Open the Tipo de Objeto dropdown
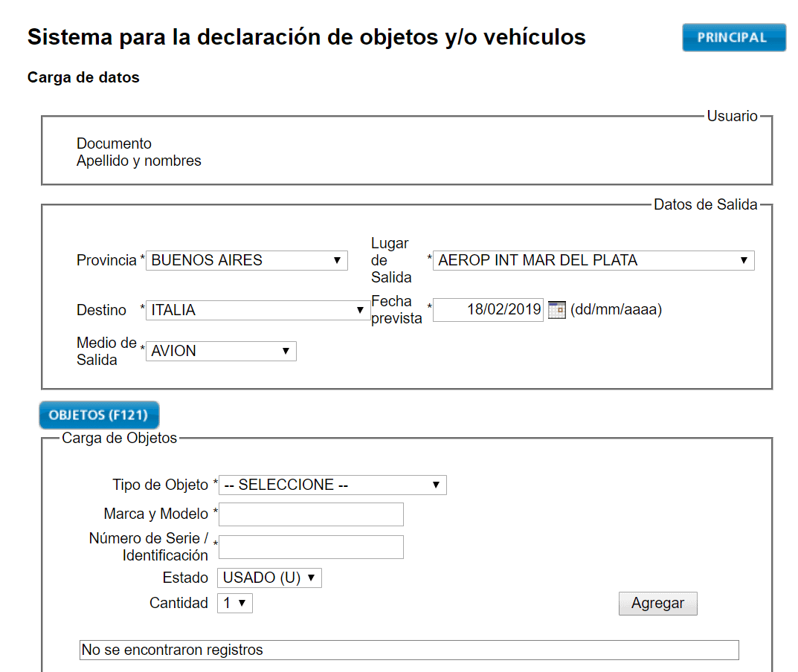Screen dimensions: 798x672 [x=332, y=485]
